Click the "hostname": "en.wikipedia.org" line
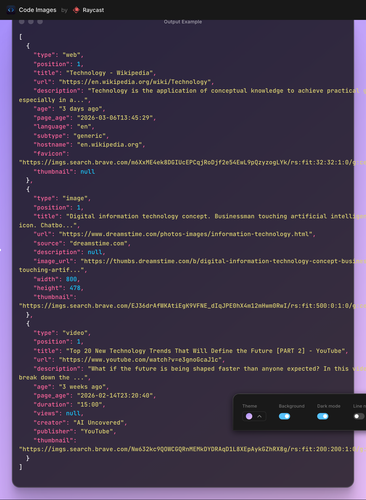Image resolution: width=366 pixels, height=500 pixels. pyautogui.click(x=89, y=145)
